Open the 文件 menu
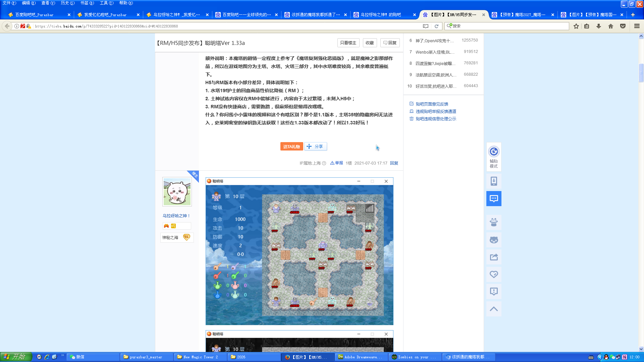Image resolution: width=644 pixels, height=362 pixels. (9, 3)
